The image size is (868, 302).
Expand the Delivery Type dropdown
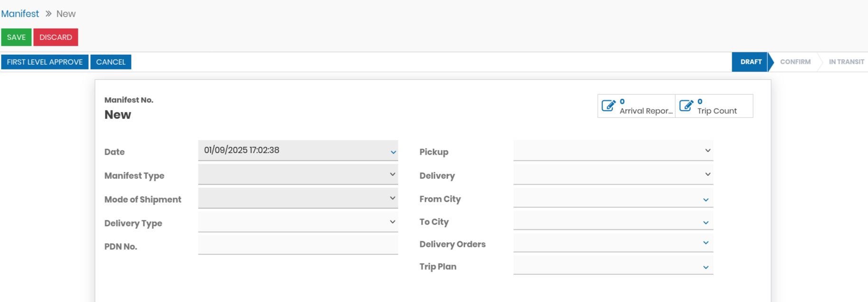[x=392, y=222]
